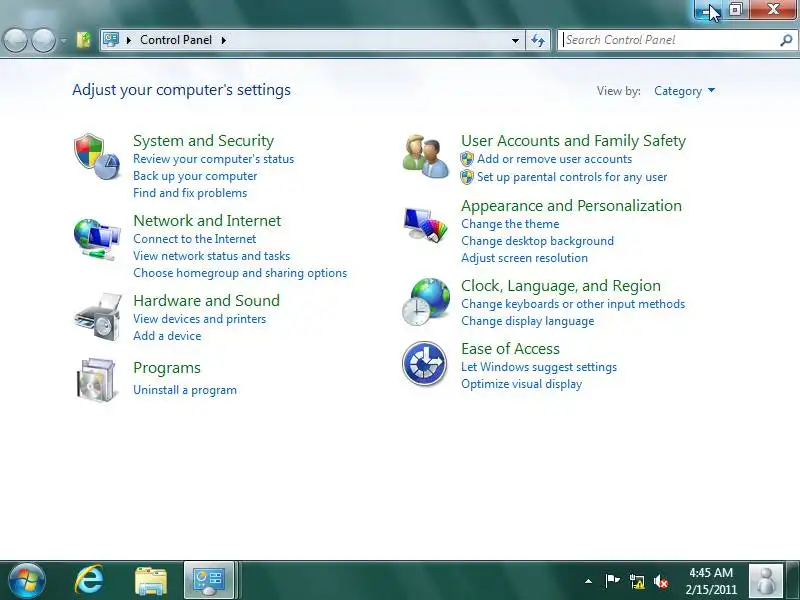Click the taskbar clock showing 4:45 AM
Image resolution: width=800 pixels, height=600 pixels.
711,581
